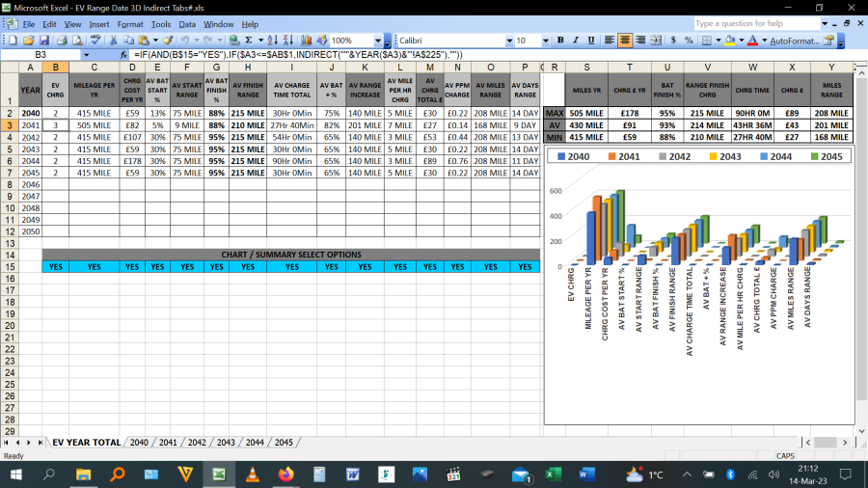Toggle Italic formatting
Viewport: 868px width, 488px height.
pos(576,41)
